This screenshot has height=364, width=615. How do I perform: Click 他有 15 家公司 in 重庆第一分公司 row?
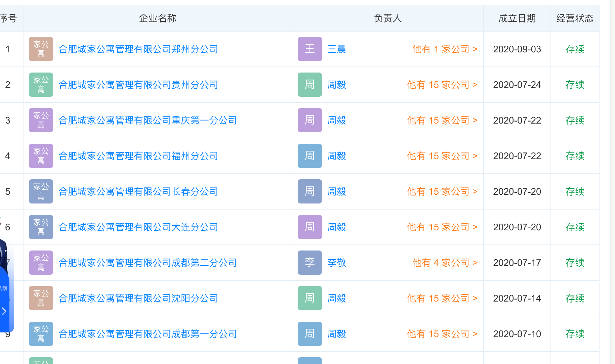pos(442,121)
